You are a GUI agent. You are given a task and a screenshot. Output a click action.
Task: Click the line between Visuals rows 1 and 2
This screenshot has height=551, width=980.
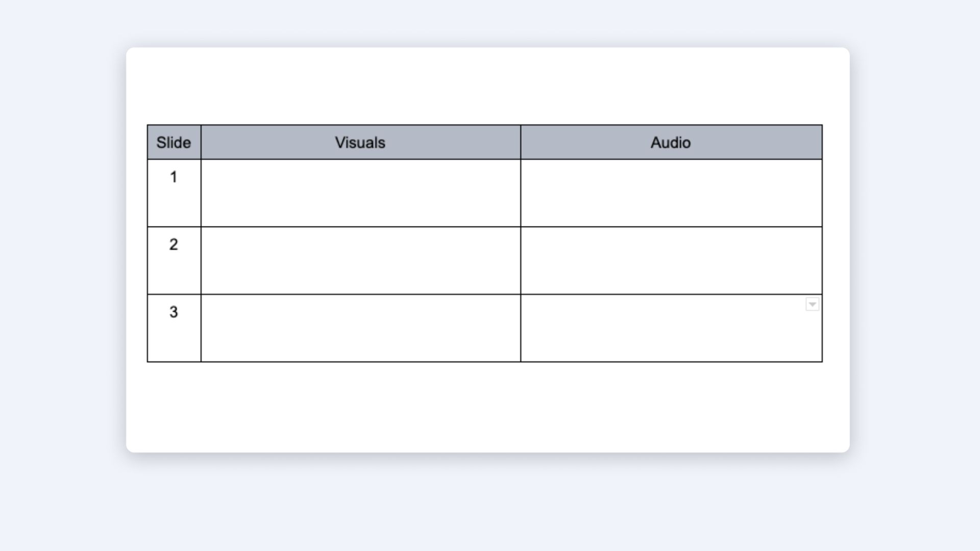coord(360,227)
